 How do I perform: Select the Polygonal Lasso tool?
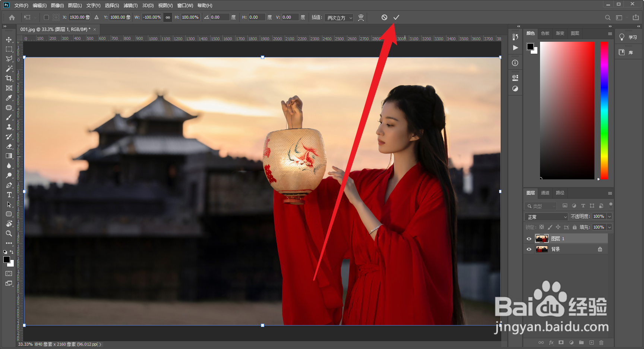click(9, 59)
